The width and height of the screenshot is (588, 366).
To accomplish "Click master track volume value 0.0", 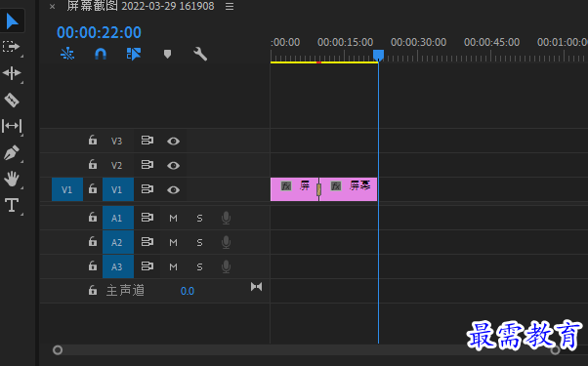I will pyautogui.click(x=188, y=291).
